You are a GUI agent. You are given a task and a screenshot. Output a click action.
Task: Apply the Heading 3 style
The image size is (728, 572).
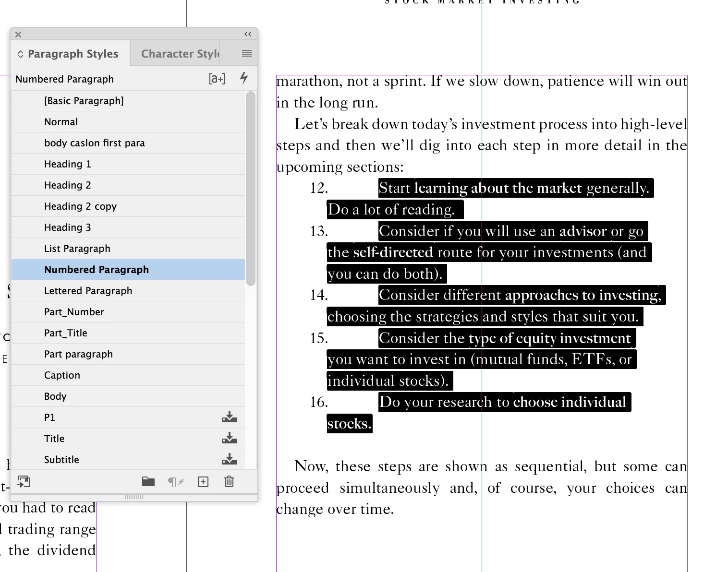[128, 227]
